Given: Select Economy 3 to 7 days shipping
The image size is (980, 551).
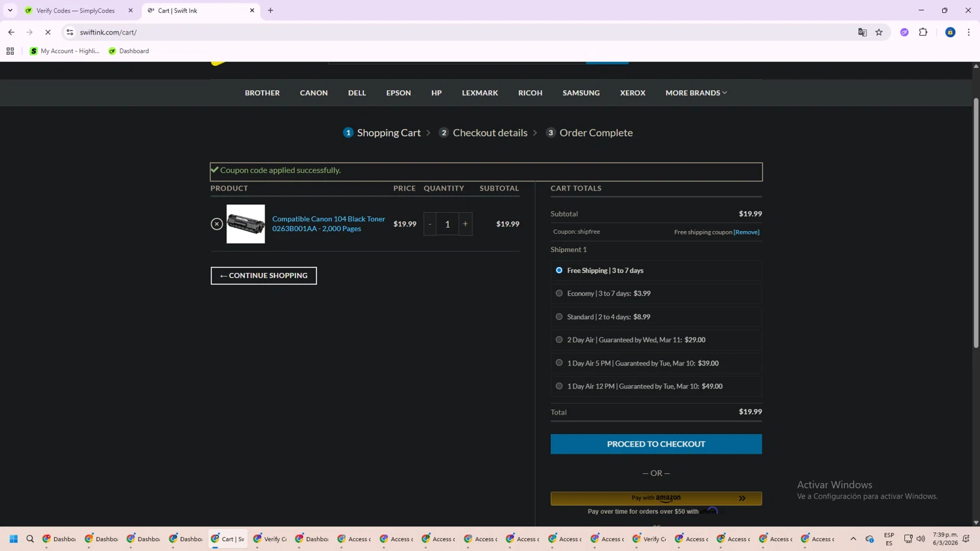Looking at the screenshot, I should pos(559,293).
